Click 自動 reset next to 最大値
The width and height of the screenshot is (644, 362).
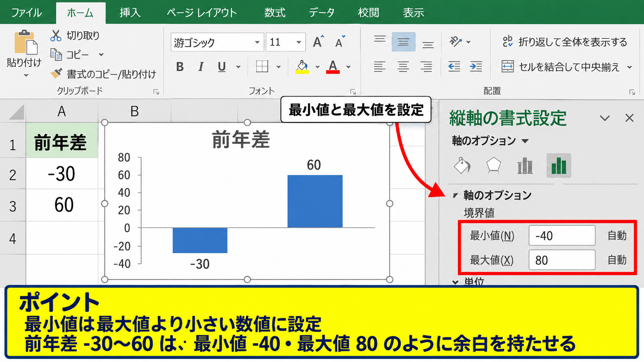click(617, 260)
